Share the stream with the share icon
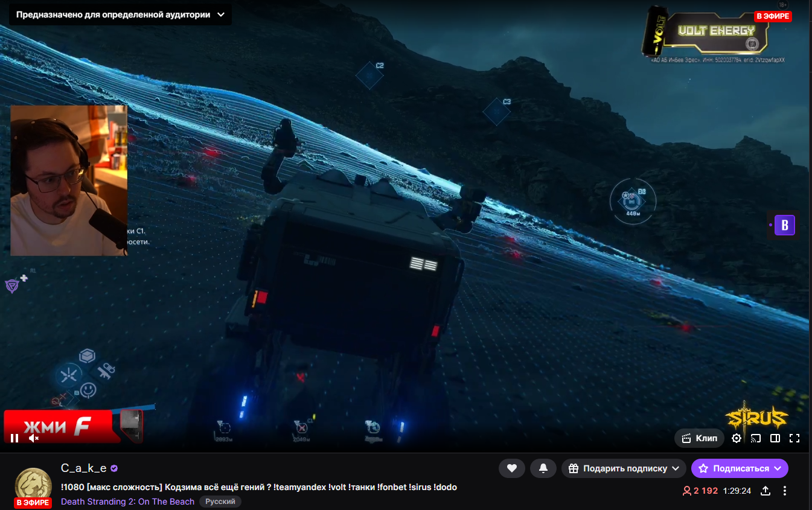 (766, 491)
